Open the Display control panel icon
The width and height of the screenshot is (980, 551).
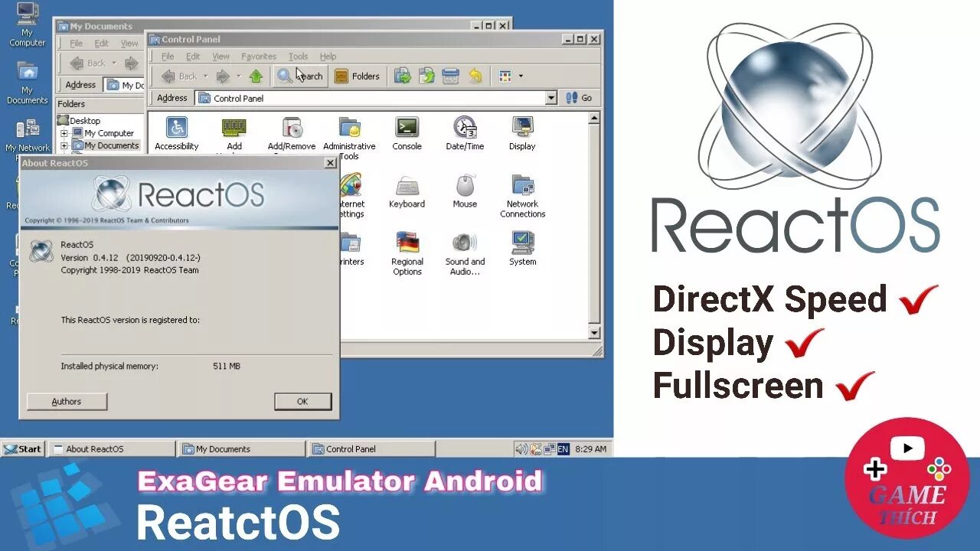tap(521, 129)
